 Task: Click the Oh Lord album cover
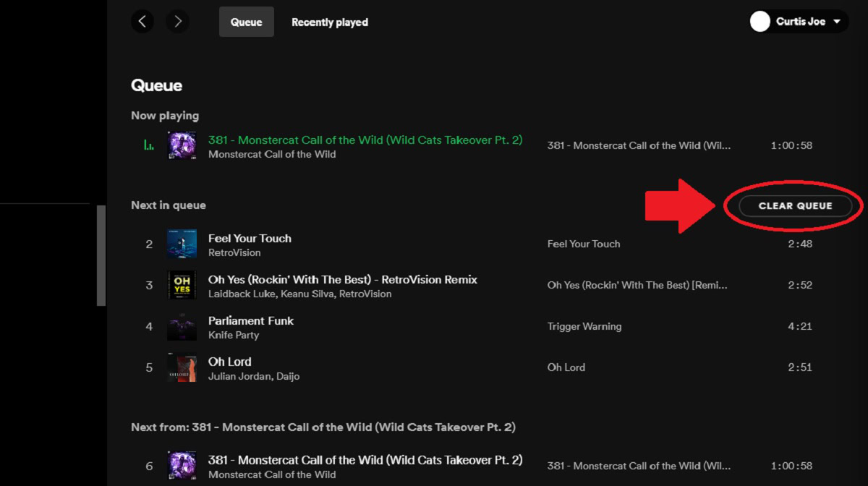(182, 367)
